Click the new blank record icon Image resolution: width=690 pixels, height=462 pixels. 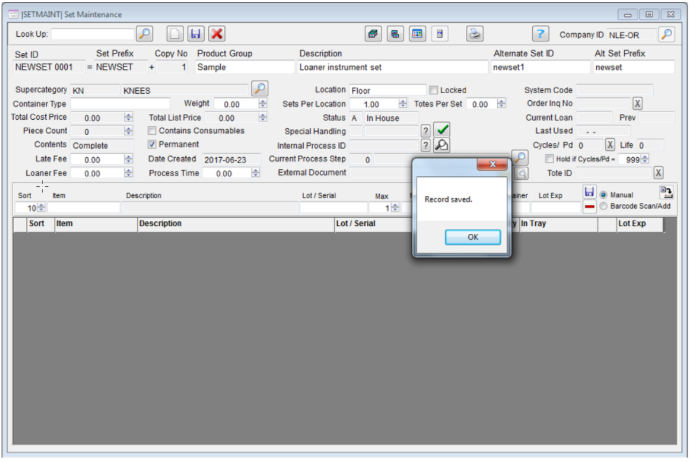point(175,34)
